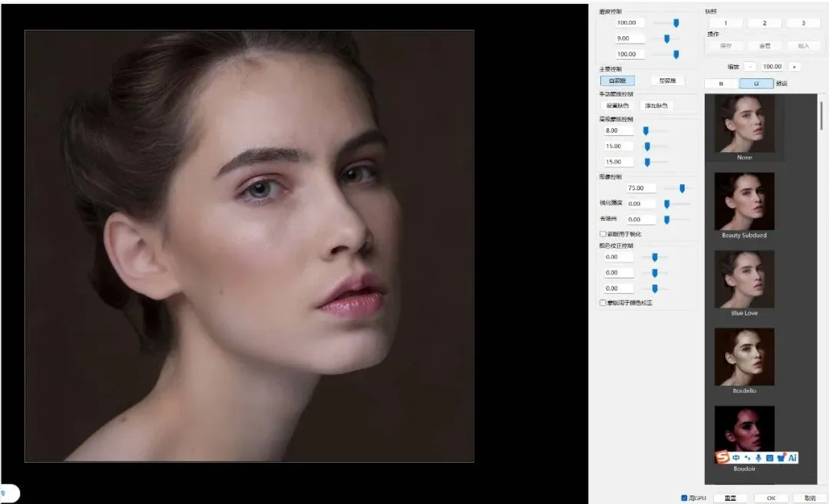Select the Blue Love preset thumbnail
Viewport: 829px width, 504px height.
click(x=745, y=279)
